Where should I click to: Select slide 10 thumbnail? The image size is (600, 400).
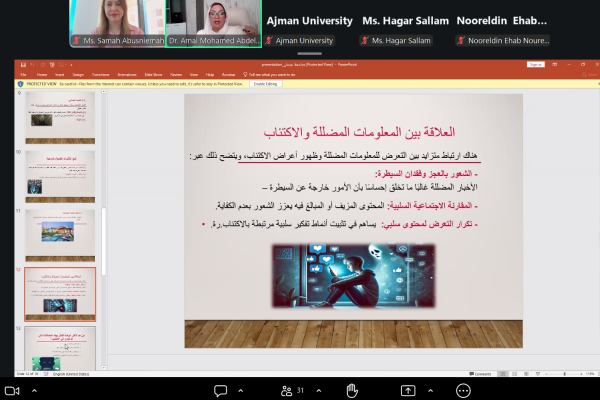click(60, 176)
